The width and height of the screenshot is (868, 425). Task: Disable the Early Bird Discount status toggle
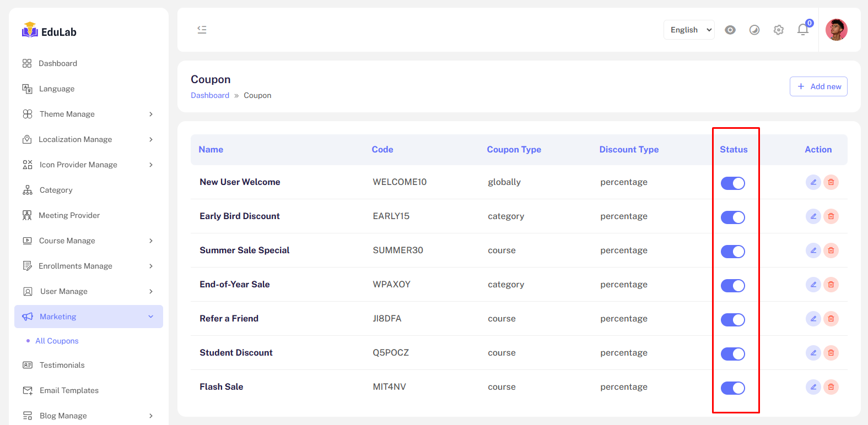click(732, 217)
